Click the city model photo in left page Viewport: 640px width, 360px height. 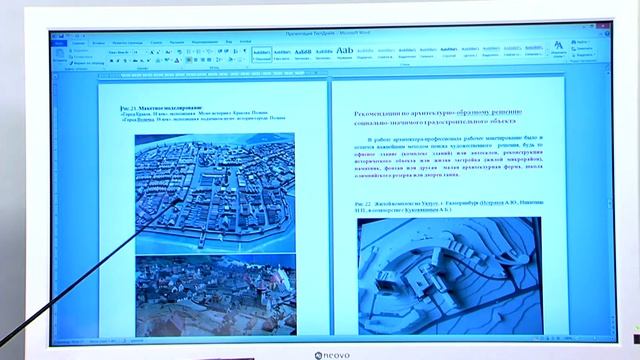[215, 193]
